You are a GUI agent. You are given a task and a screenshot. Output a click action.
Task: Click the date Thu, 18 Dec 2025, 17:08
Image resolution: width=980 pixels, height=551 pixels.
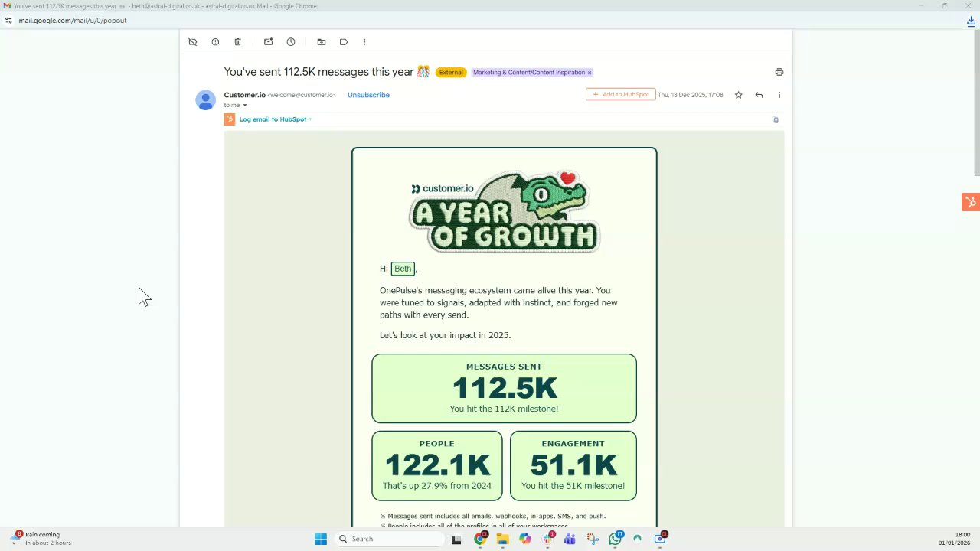(690, 95)
